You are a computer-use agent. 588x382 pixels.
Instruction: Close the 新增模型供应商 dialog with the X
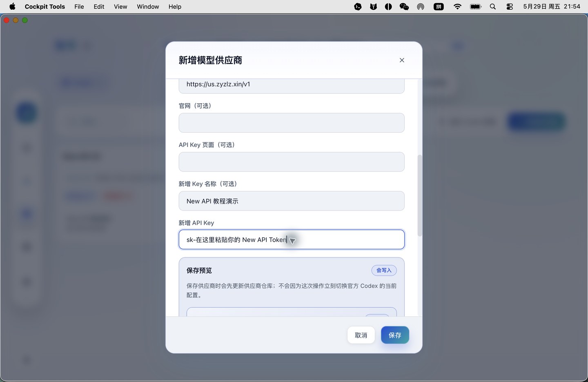click(x=402, y=60)
